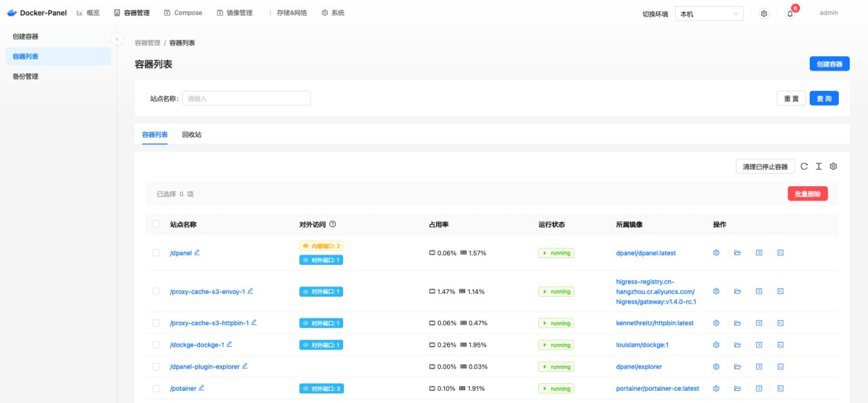Open the 系统 top menu
The width and height of the screenshot is (868, 403).
point(333,13)
